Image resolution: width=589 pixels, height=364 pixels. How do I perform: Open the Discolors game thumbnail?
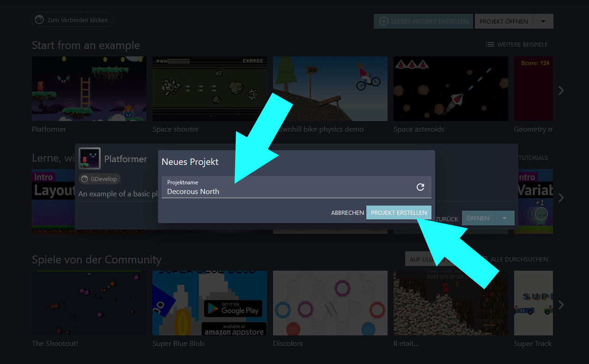click(330, 303)
